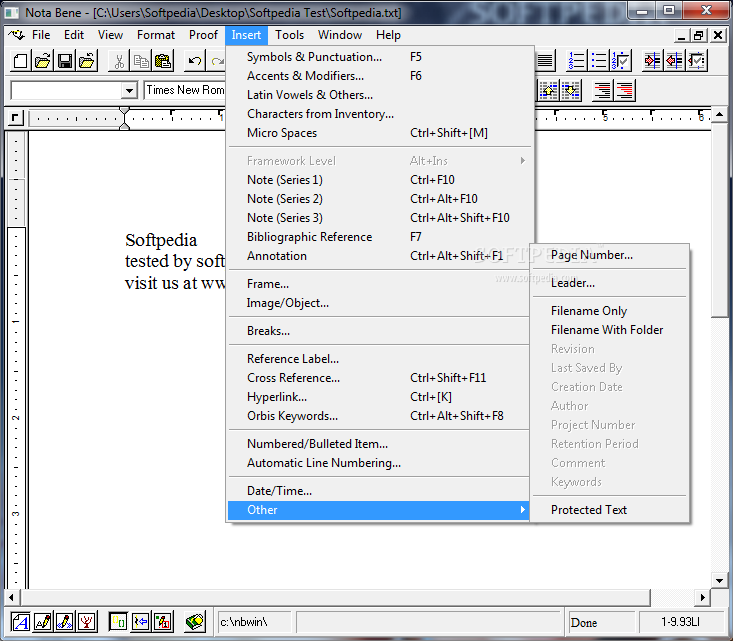The width and height of the screenshot is (733, 641).
Task: Click the Nota Bene bird icon in menu bar
Action: (15, 35)
